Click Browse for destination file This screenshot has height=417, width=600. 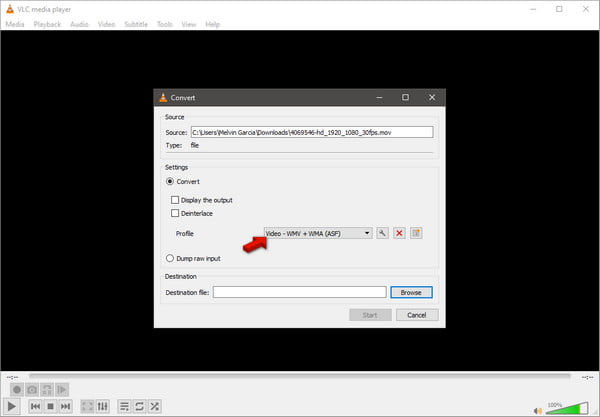click(411, 292)
